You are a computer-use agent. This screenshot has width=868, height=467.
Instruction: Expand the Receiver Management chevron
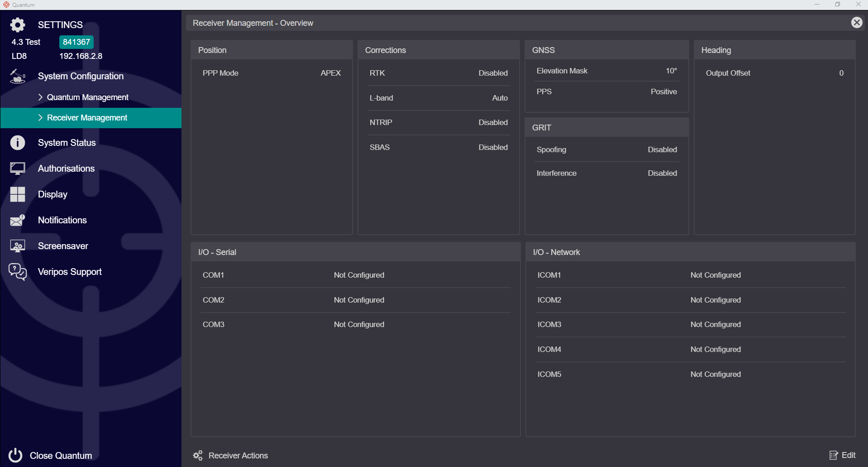coord(40,117)
